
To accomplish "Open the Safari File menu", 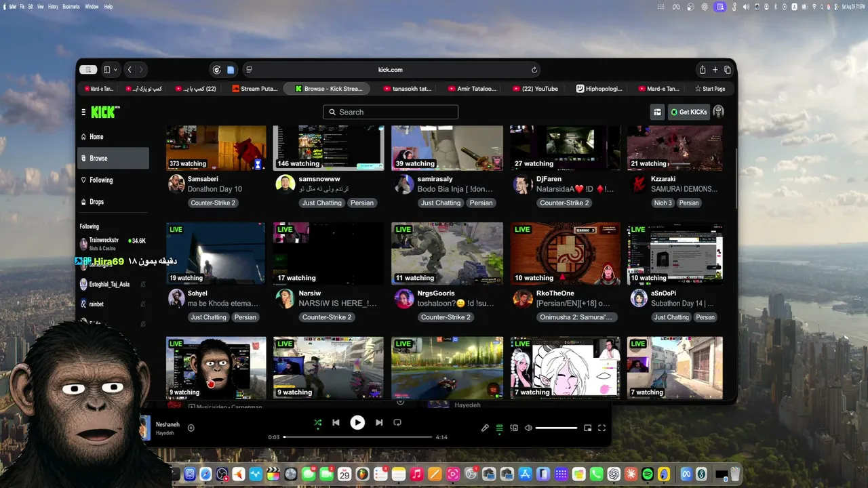I will click(x=22, y=7).
